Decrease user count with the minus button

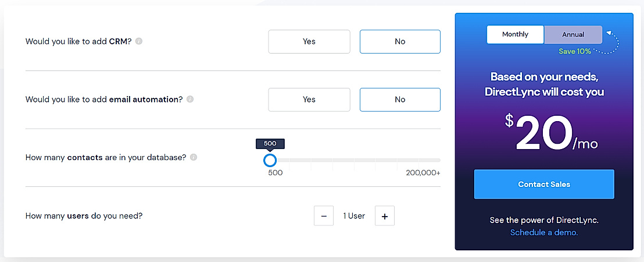[x=324, y=216]
